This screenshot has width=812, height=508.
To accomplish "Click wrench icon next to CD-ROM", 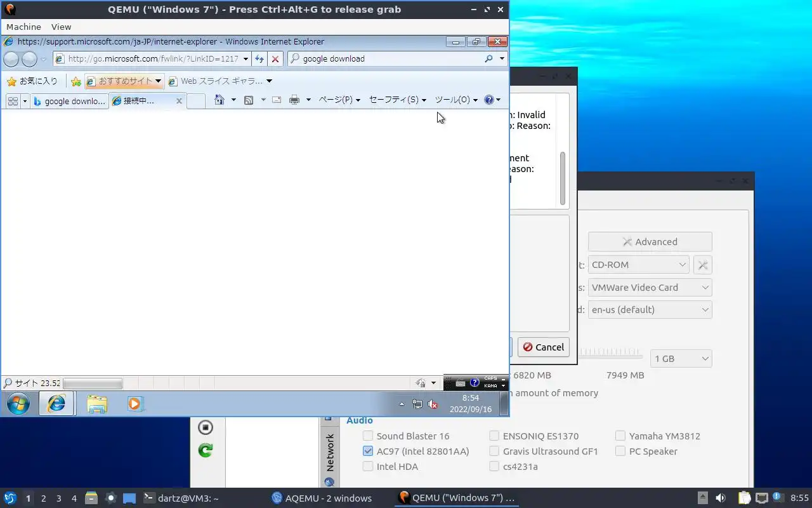I will coord(703,265).
